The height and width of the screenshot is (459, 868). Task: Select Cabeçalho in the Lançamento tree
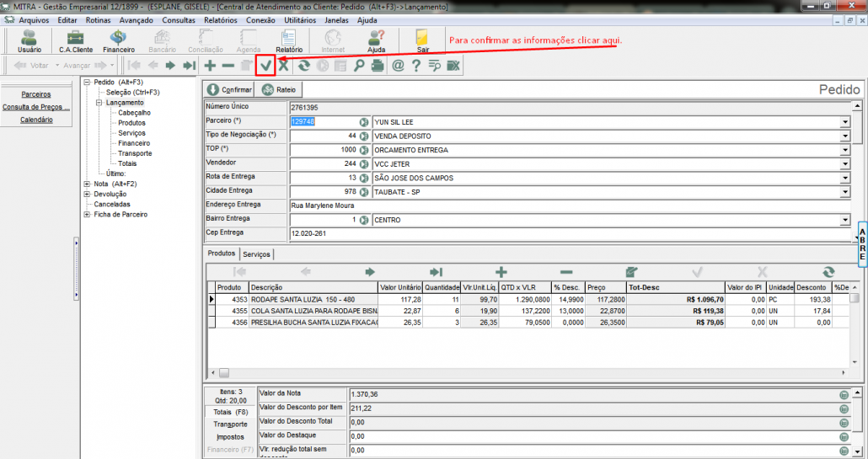[x=134, y=112]
